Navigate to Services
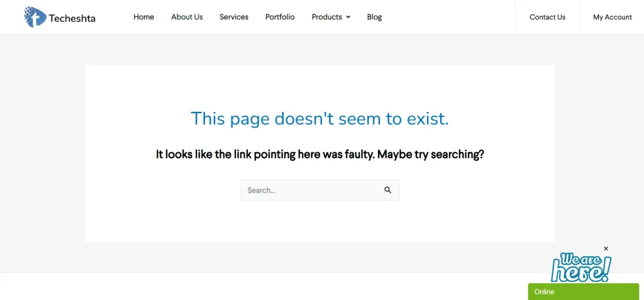This screenshot has width=644, height=300. pyautogui.click(x=234, y=17)
